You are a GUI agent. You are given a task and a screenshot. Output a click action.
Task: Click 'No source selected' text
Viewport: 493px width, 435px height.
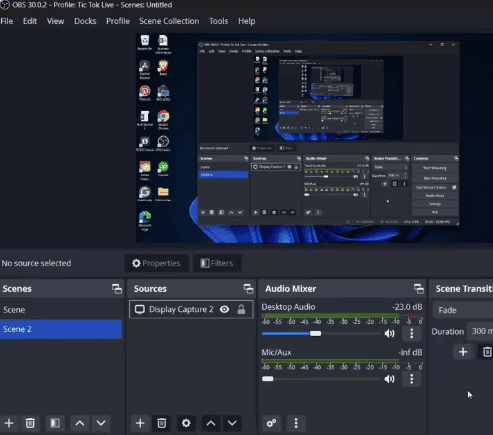coord(36,263)
